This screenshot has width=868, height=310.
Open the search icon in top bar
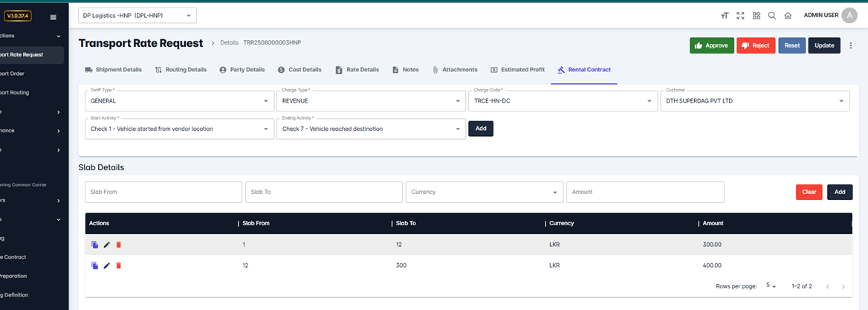pyautogui.click(x=772, y=16)
